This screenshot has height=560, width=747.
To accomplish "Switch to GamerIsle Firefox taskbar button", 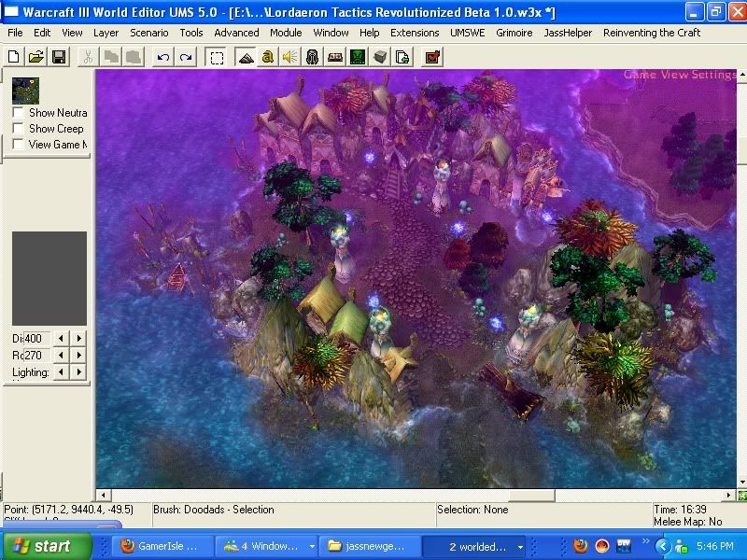I will (162, 546).
